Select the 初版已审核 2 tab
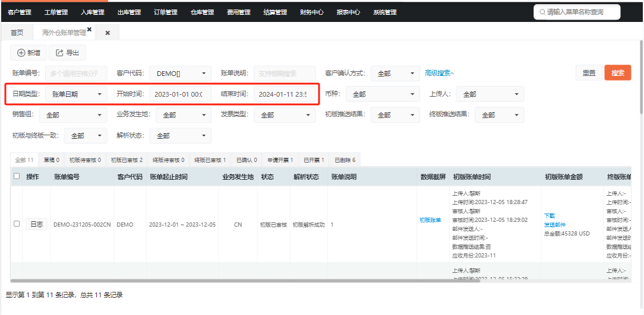644x315 pixels. pos(127,160)
